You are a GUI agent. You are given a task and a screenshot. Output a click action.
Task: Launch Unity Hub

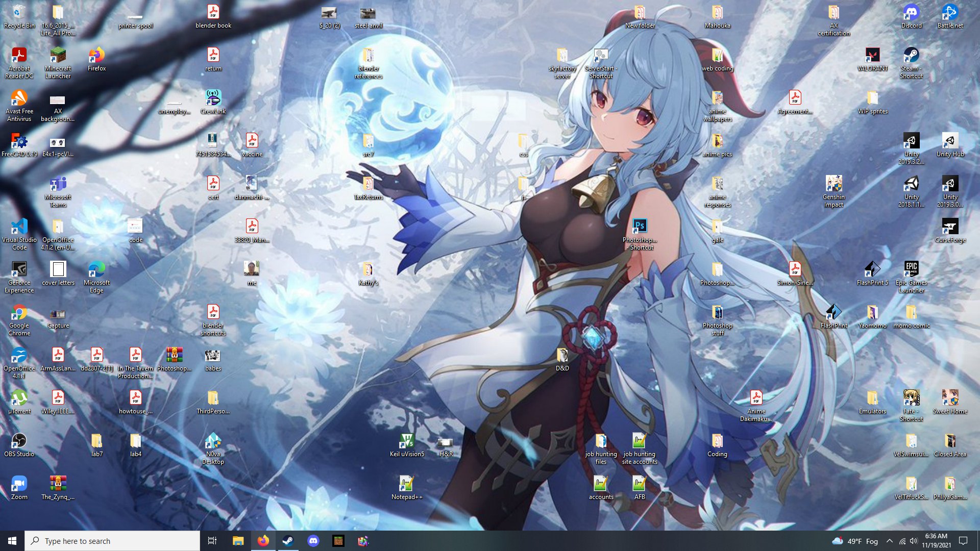[x=950, y=145]
